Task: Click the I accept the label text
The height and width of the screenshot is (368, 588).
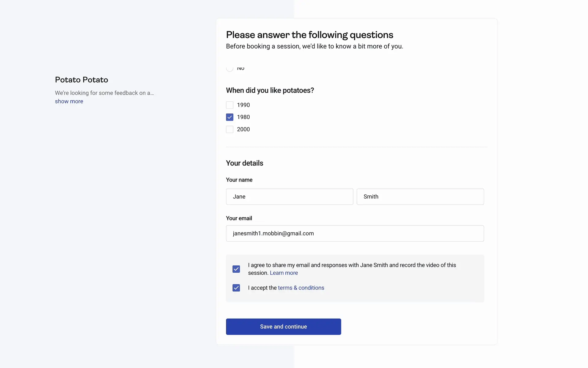Action: 262,288
